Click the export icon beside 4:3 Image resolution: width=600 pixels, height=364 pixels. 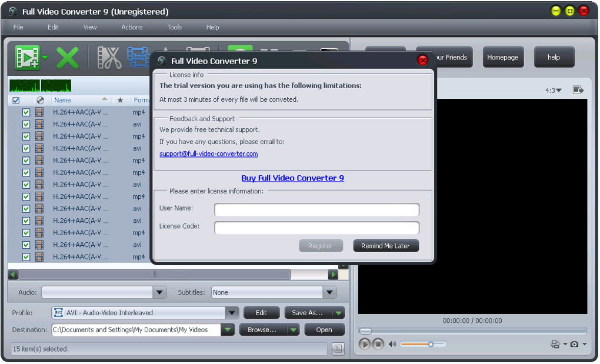pyautogui.click(x=578, y=90)
